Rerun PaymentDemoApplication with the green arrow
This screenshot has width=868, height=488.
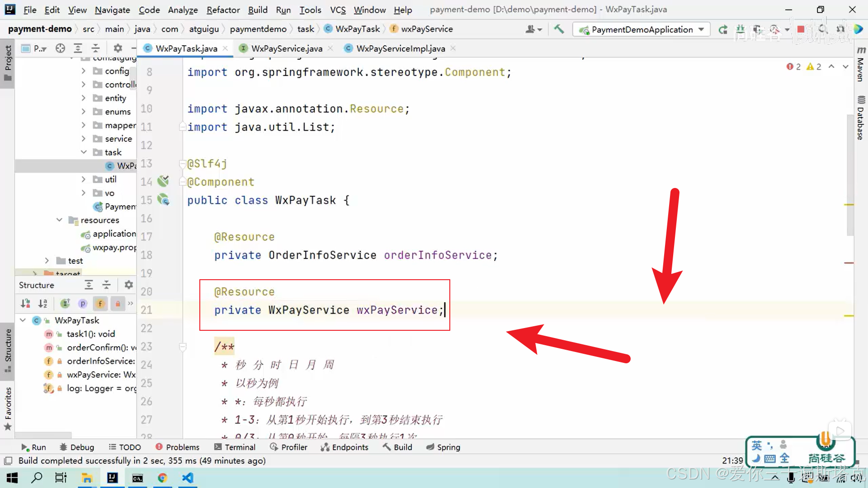(723, 29)
